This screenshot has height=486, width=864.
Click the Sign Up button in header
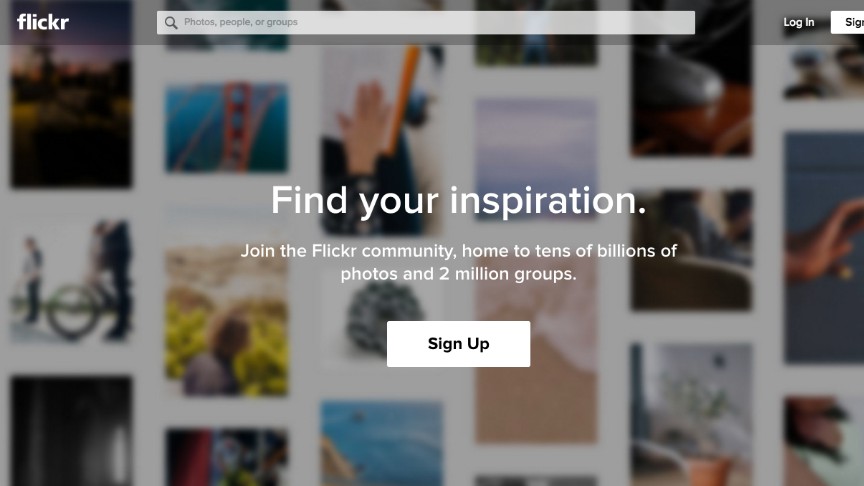(847, 23)
